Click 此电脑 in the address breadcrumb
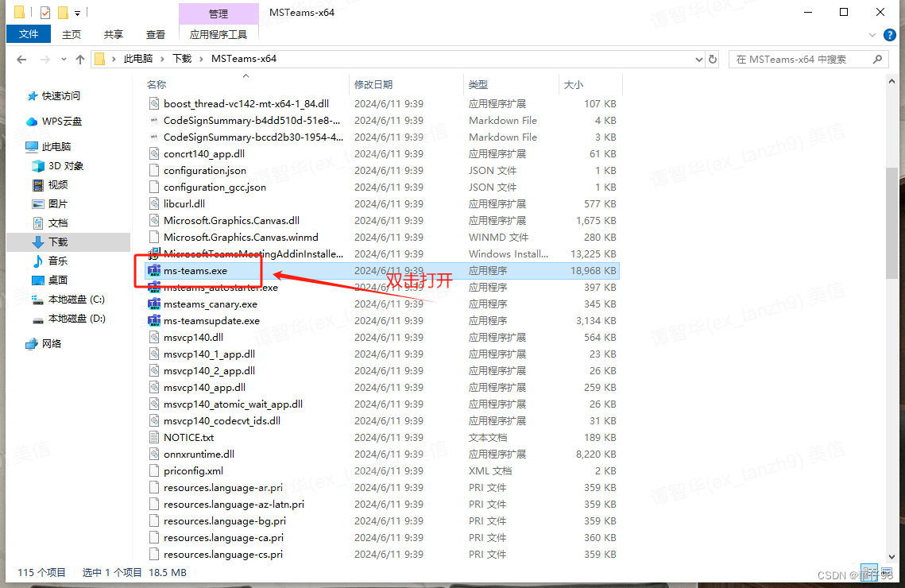The width and height of the screenshot is (905, 588). pyautogui.click(x=138, y=59)
